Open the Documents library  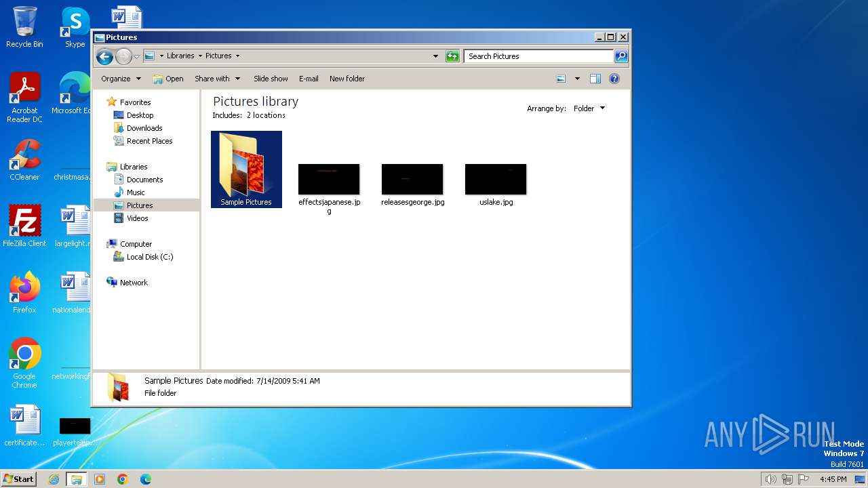coord(144,180)
